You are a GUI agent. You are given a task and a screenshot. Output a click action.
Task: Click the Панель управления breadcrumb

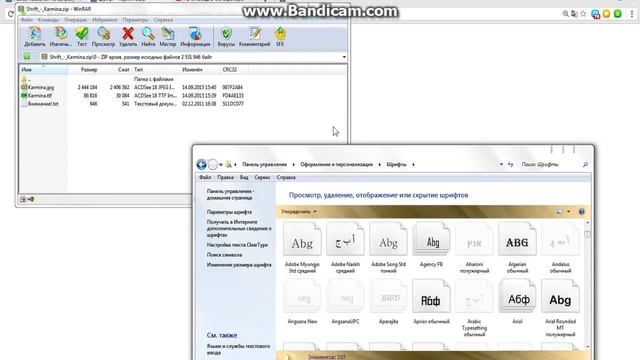click(x=264, y=164)
